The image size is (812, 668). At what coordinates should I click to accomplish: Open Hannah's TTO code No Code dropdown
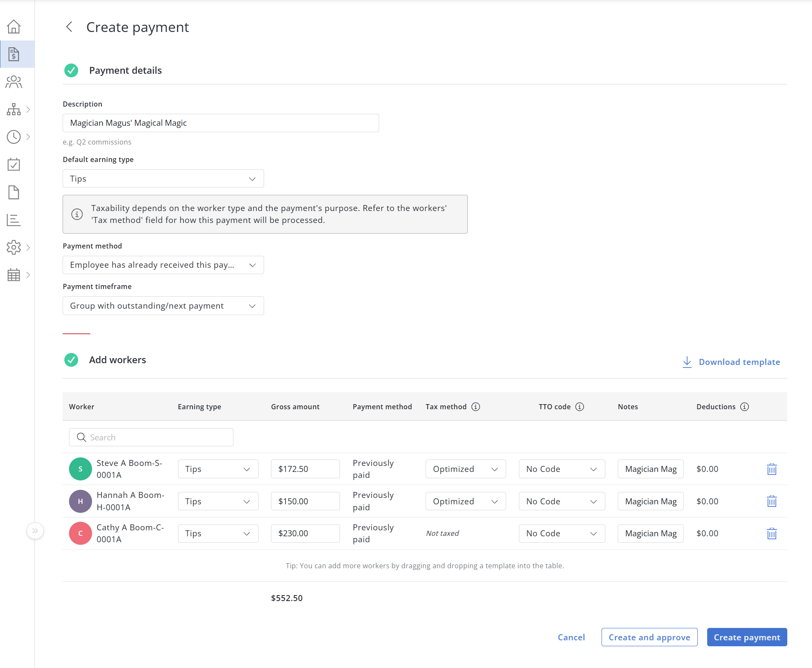(562, 501)
